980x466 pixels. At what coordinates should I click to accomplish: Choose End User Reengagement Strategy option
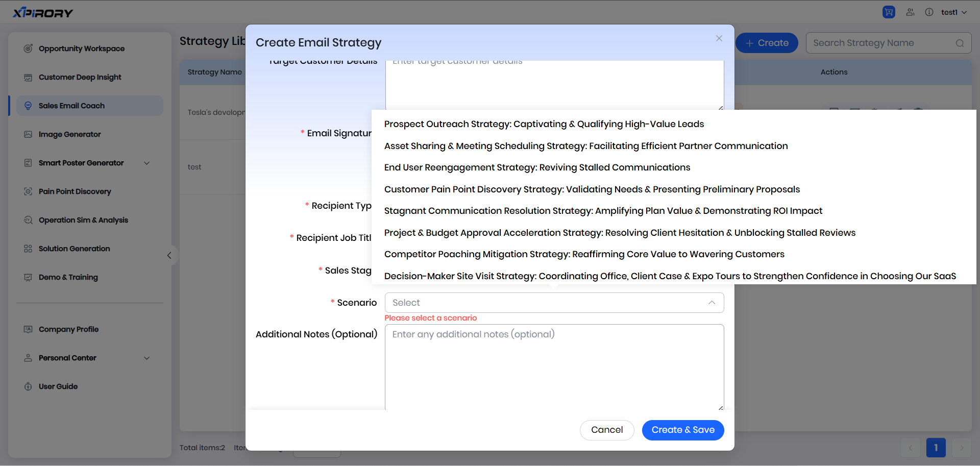coord(537,167)
